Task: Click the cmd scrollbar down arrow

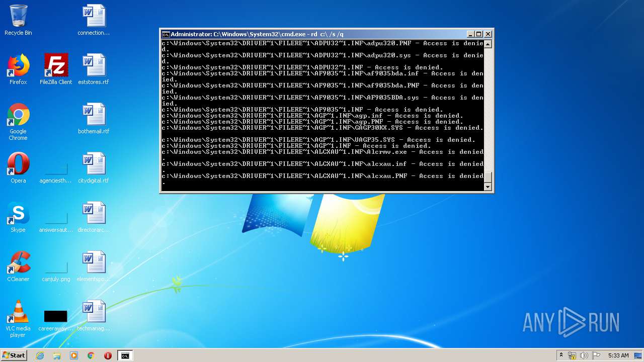Action: [488, 187]
